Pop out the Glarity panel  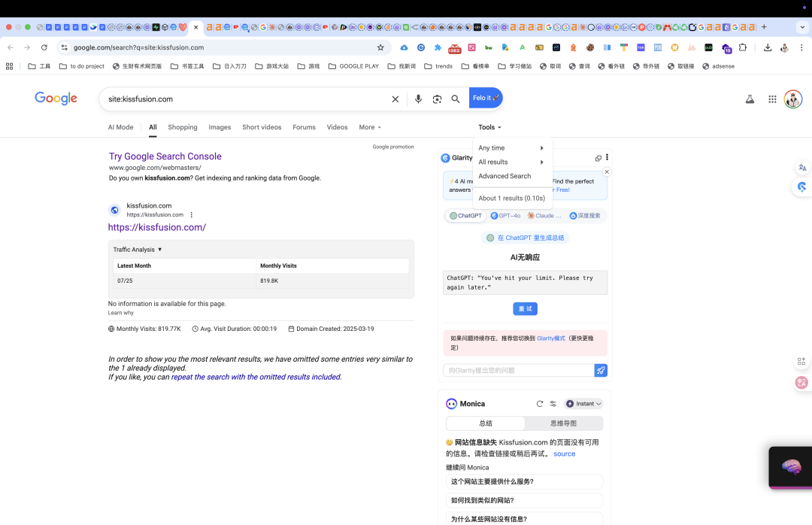point(598,158)
